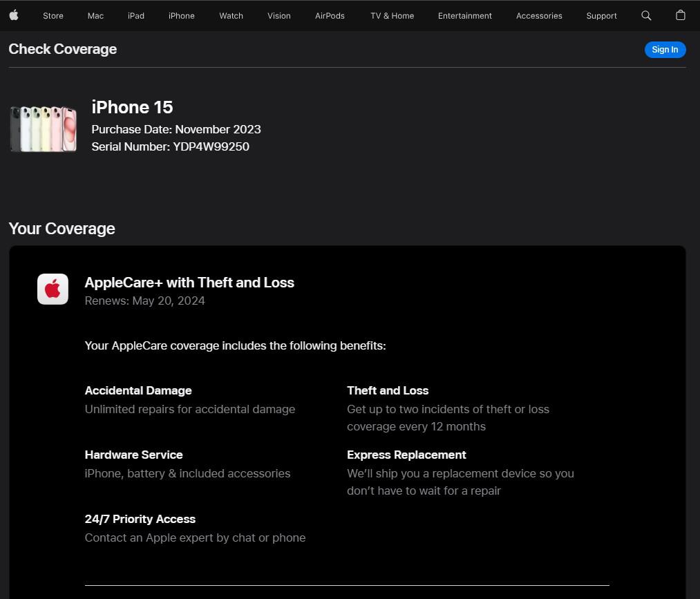Open the Entertainment menu item

click(465, 16)
